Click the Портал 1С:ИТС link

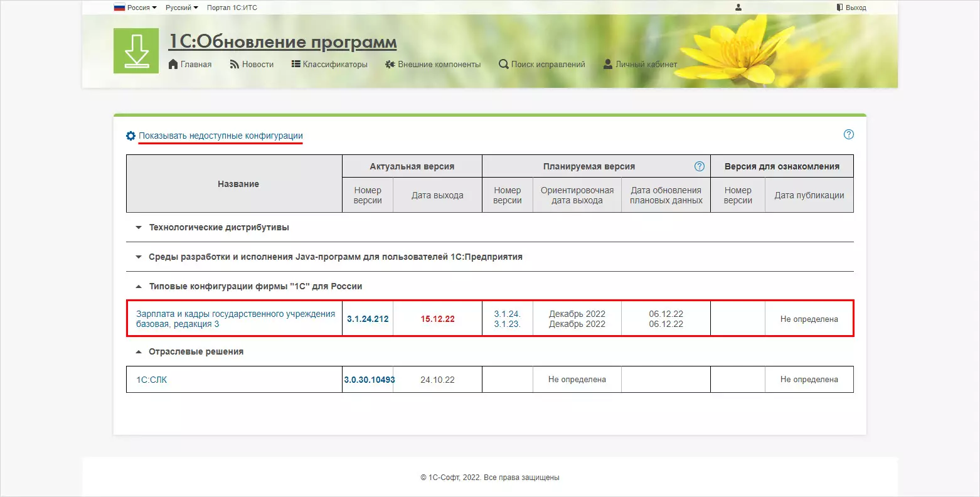point(232,8)
